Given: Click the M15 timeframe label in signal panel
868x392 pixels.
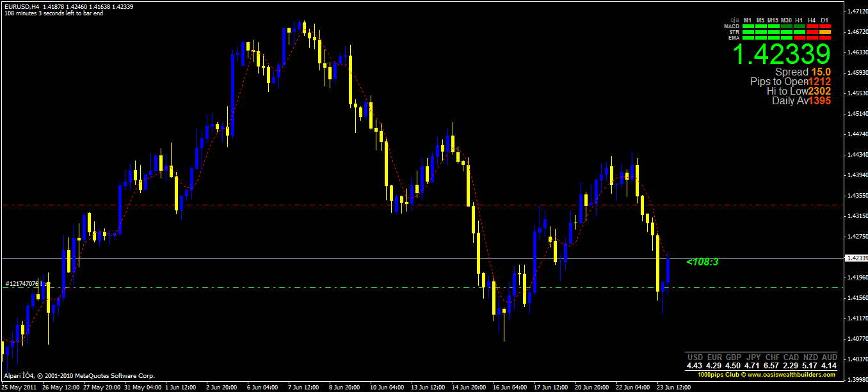Looking at the screenshot, I should pos(773,20).
